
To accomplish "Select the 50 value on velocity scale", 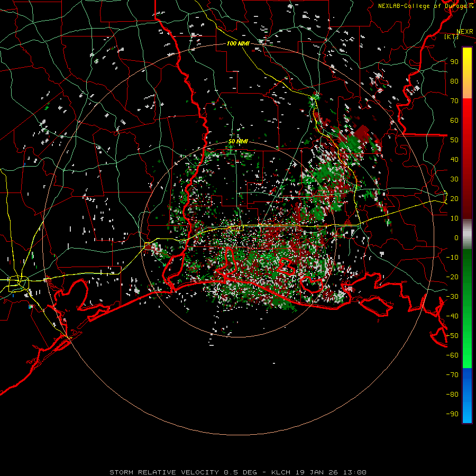I will click(x=454, y=140).
